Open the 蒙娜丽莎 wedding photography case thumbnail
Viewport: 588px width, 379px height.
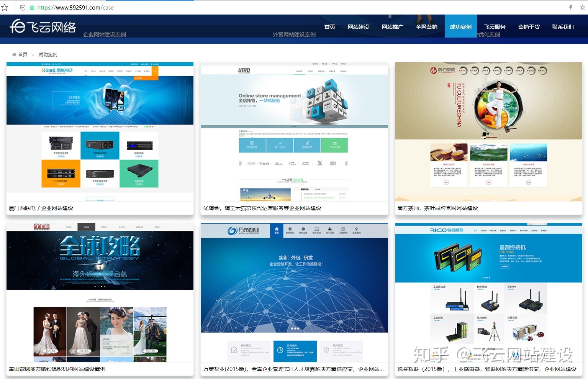click(100, 292)
